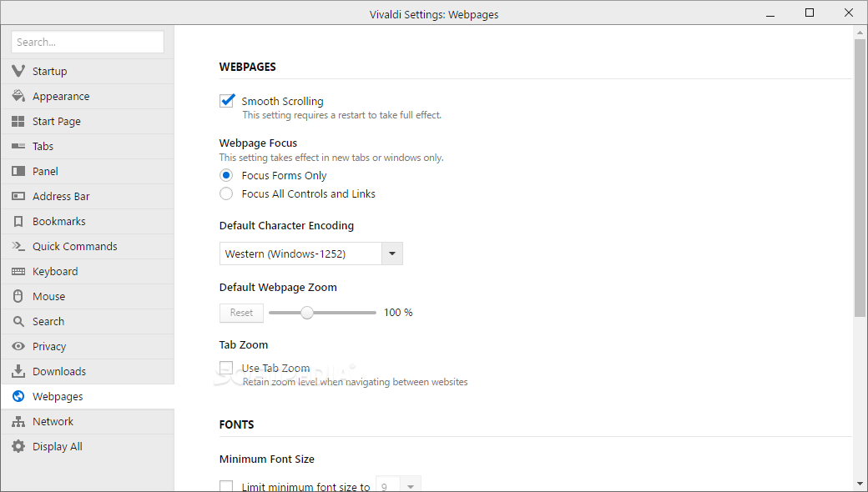Select Focus All Controls and Links
This screenshot has width=868, height=492.
226,193
